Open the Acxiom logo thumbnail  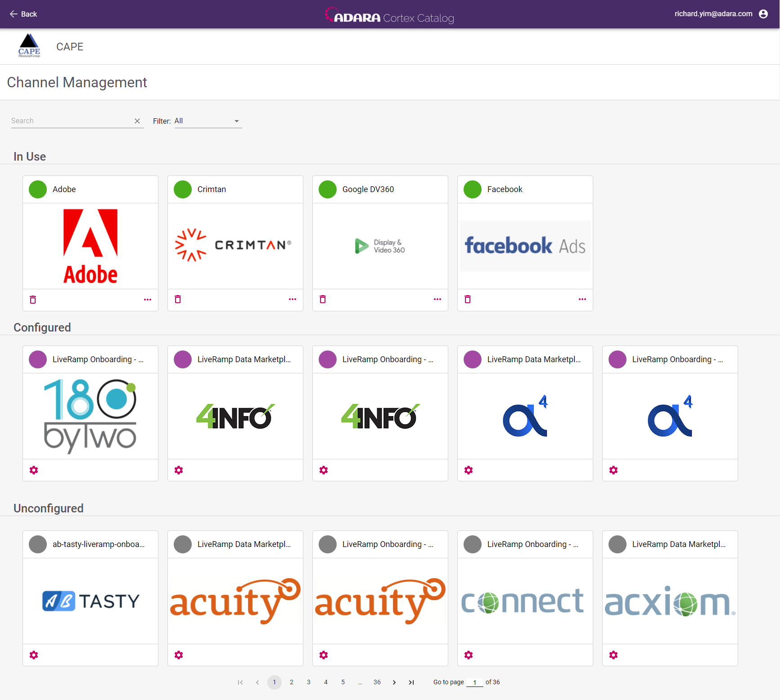point(670,601)
